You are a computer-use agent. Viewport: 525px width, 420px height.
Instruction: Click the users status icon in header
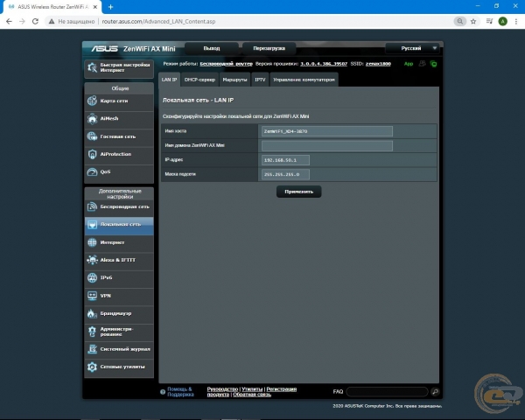pyautogui.click(x=423, y=64)
